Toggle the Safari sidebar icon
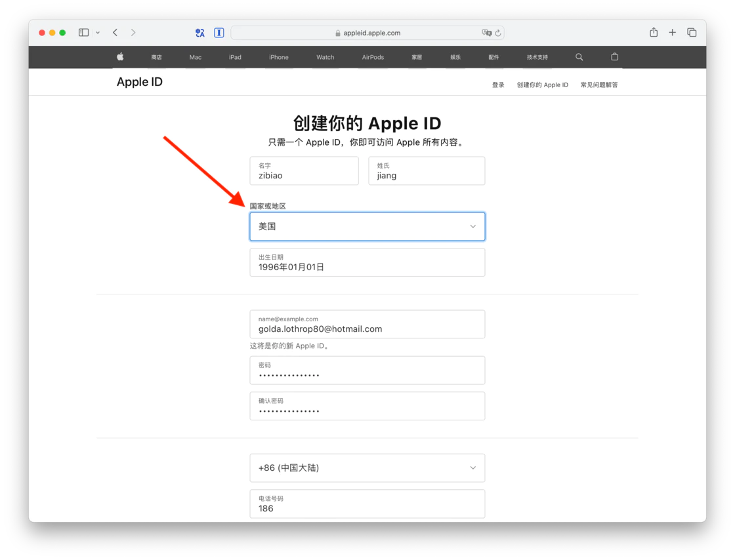The image size is (735, 560). 83,32
